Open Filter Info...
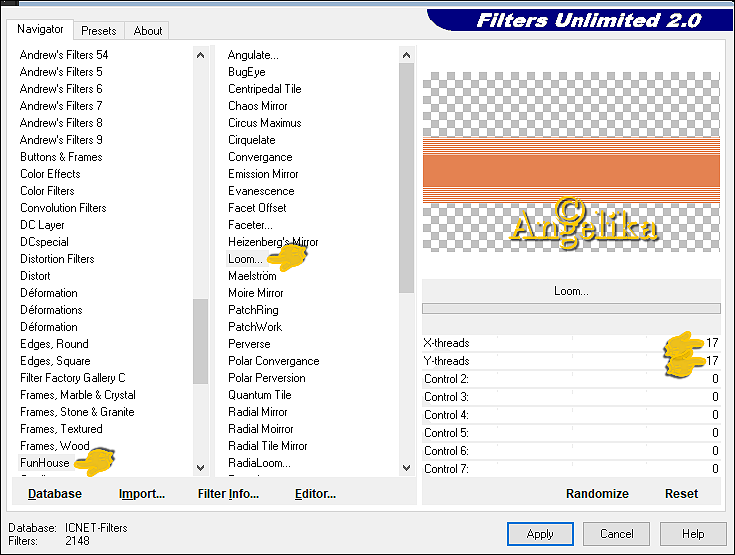The image size is (735, 555). [x=228, y=494]
